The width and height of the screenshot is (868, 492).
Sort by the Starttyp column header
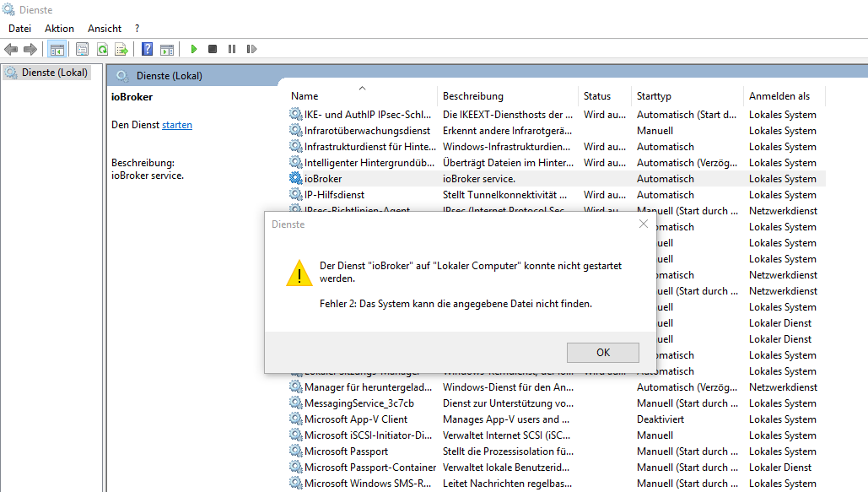pos(687,96)
